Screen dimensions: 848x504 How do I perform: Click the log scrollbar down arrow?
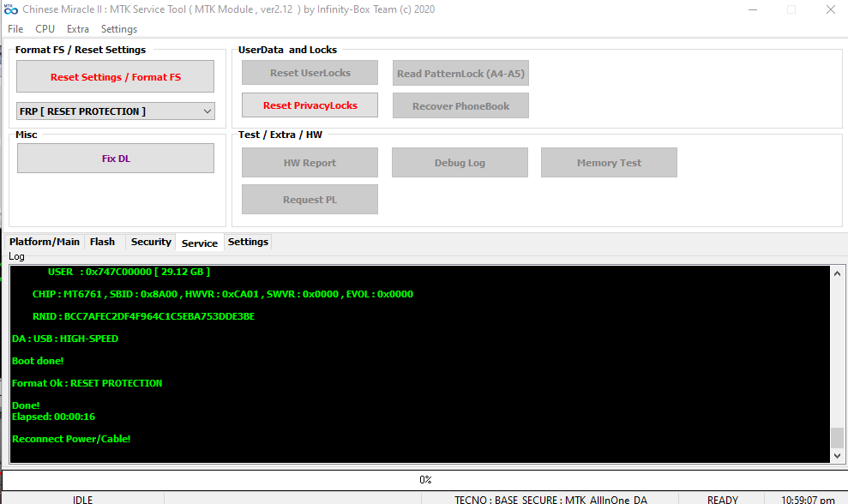click(x=837, y=456)
